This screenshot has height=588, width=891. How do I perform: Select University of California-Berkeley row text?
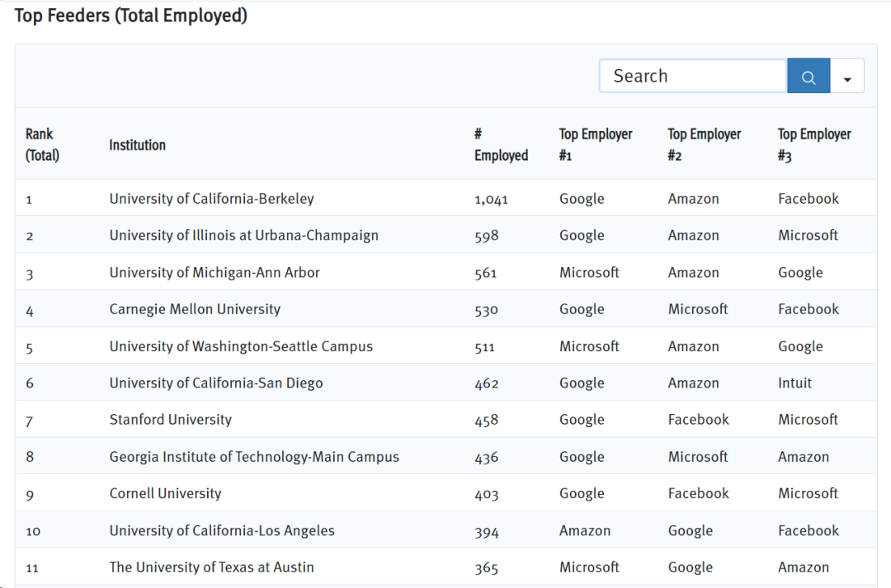[211, 199]
